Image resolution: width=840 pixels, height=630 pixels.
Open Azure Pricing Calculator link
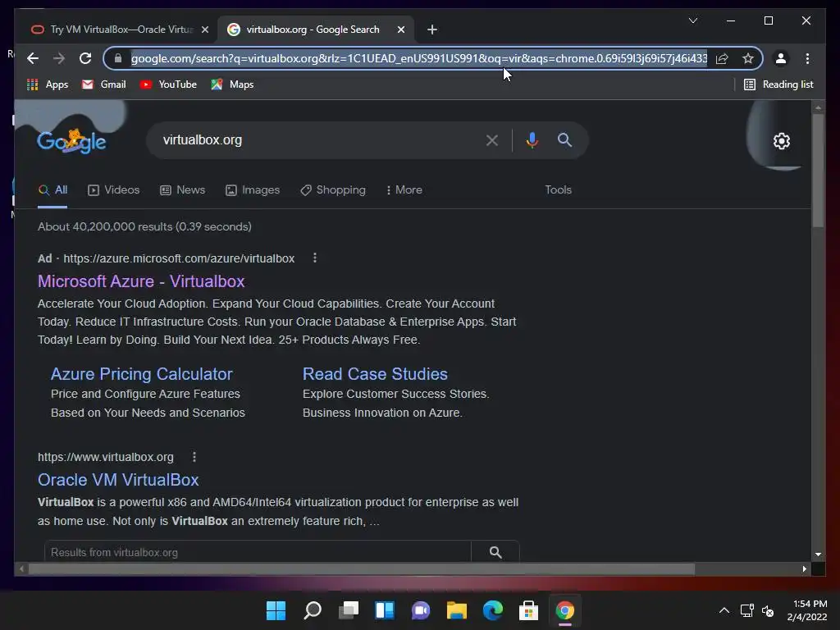141,374
